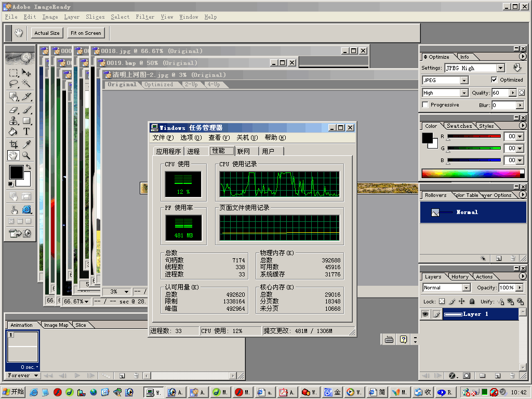Select the Rectangular Marquee tool
Screen dimensions: 532x399
click(x=14, y=73)
